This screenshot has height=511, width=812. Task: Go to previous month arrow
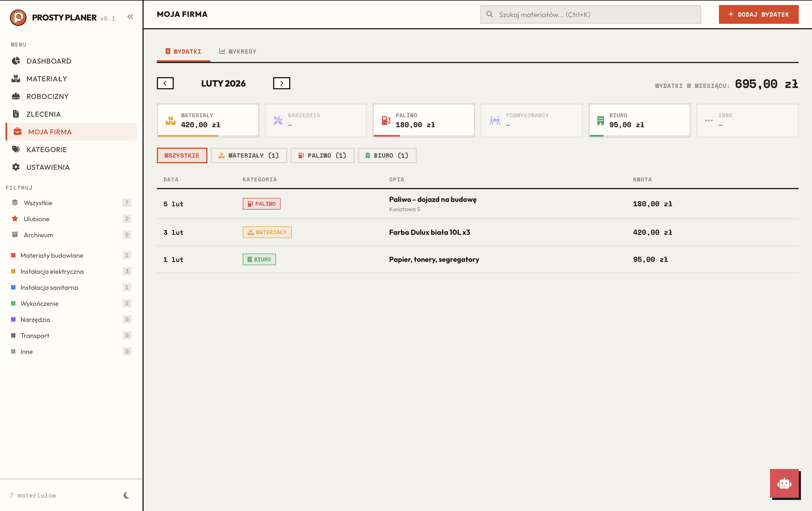pyautogui.click(x=165, y=83)
